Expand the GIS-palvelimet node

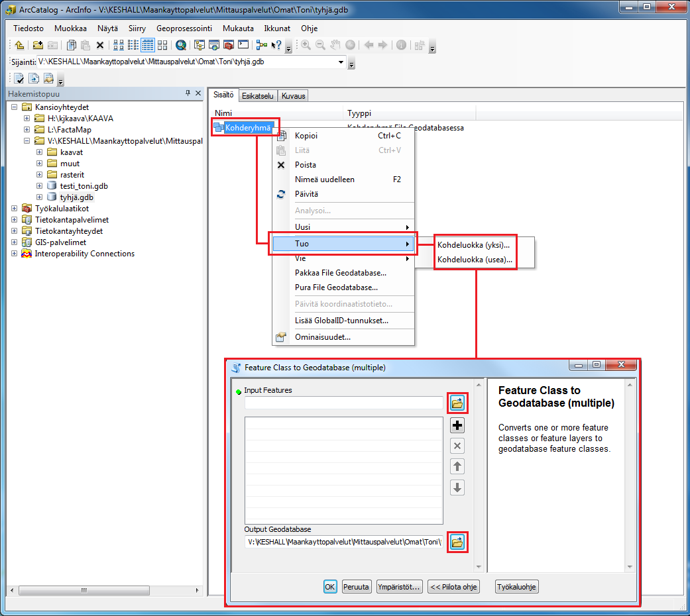14,242
